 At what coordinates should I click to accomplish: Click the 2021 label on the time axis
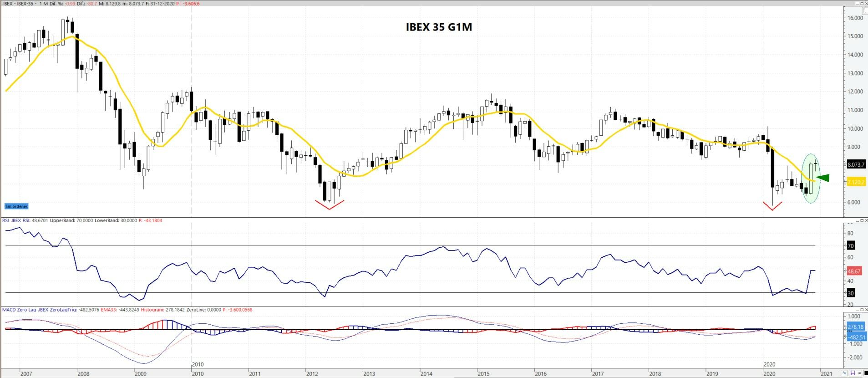(826, 374)
